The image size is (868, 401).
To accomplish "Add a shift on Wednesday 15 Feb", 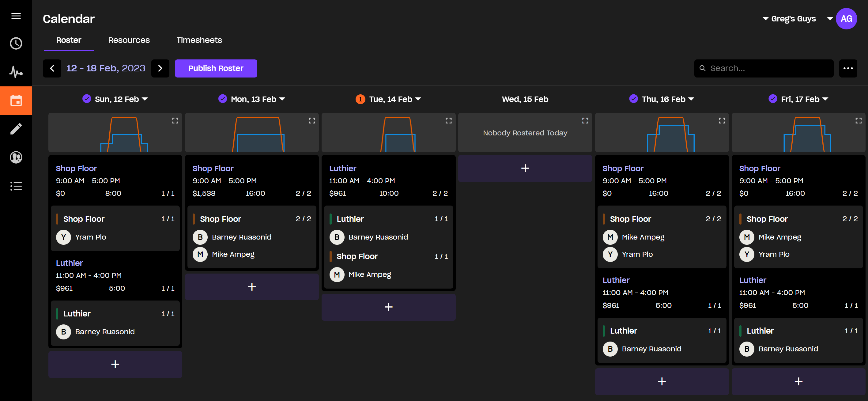I will coord(525,168).
